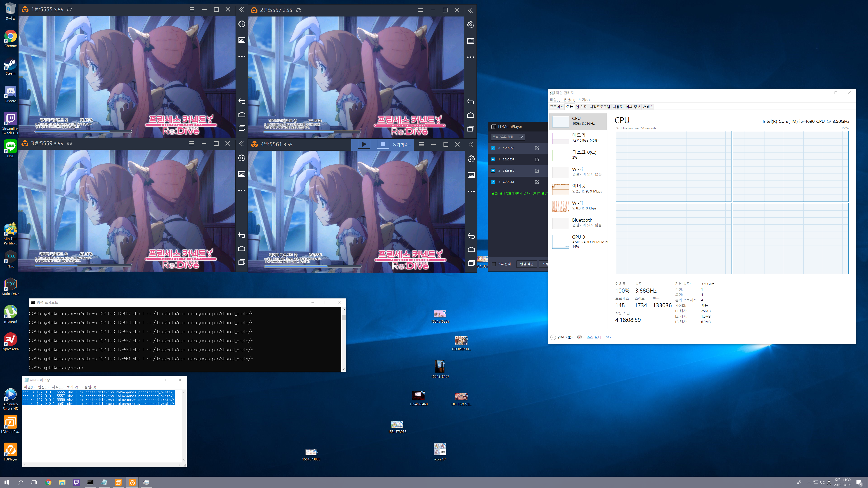Open hamburger menu of 2번:5557 window
The height and width of the screenshot is (488, 868).
[x=420, y=10]
